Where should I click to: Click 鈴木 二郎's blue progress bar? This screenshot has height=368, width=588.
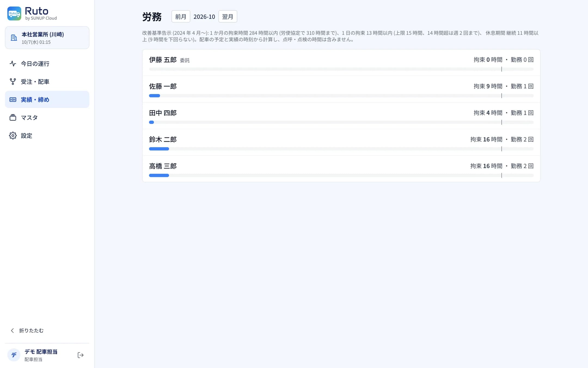click(x=159, y=149)
